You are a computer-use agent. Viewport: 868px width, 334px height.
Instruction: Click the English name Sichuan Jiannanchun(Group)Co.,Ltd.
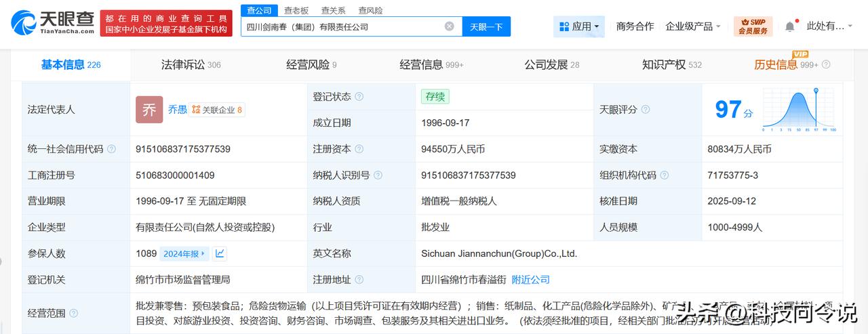(x=499, y=253)
